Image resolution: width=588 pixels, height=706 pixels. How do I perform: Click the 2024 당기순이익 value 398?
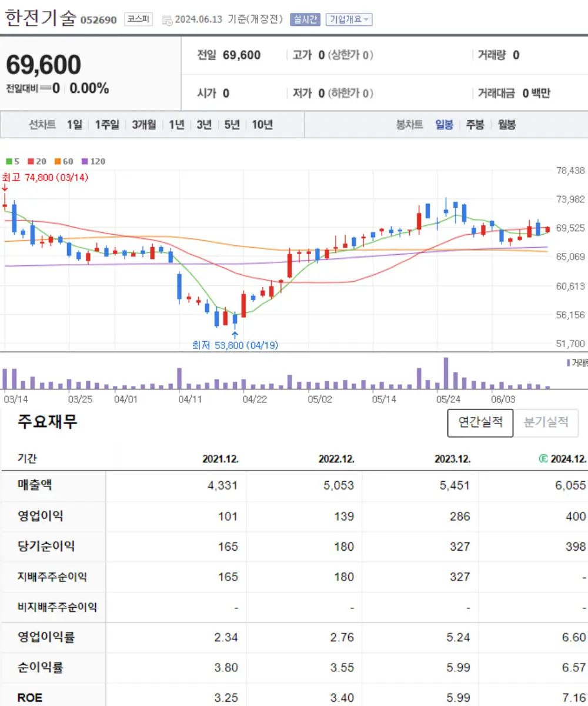(576, 547)
